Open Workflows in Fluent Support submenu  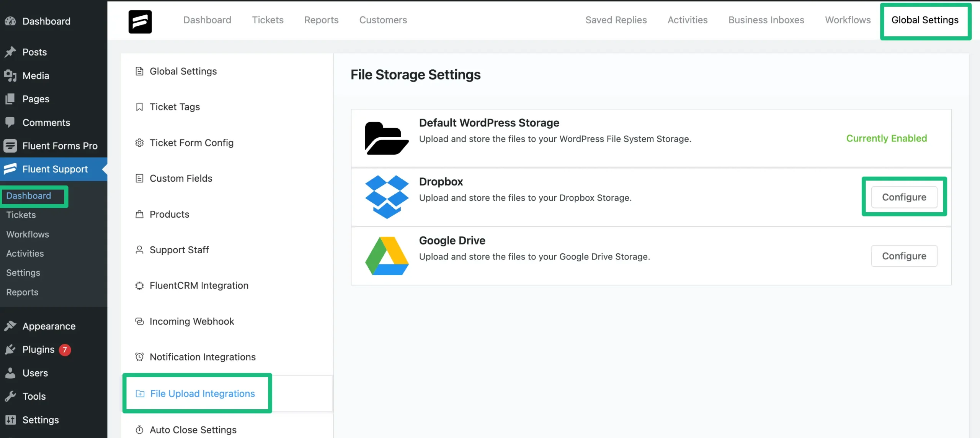point(28,234)
